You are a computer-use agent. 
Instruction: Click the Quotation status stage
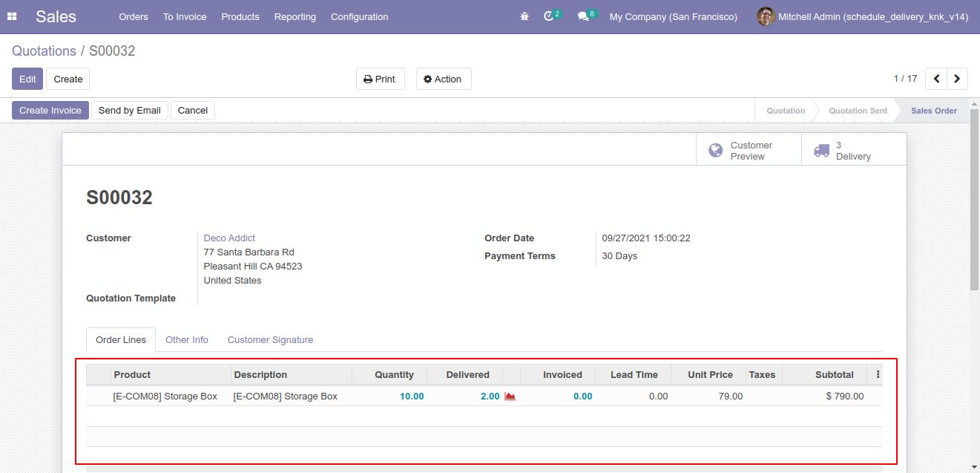786,111
